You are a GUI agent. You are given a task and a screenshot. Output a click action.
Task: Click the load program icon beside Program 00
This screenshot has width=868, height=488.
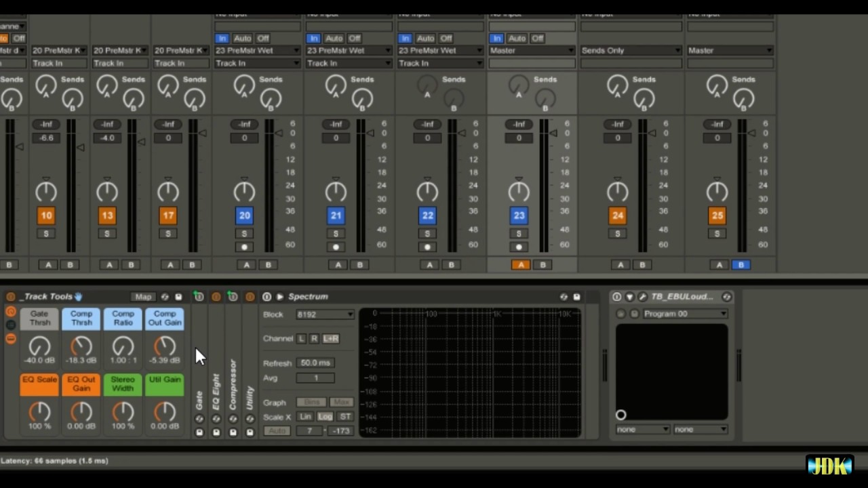click(x=620, y=314)
